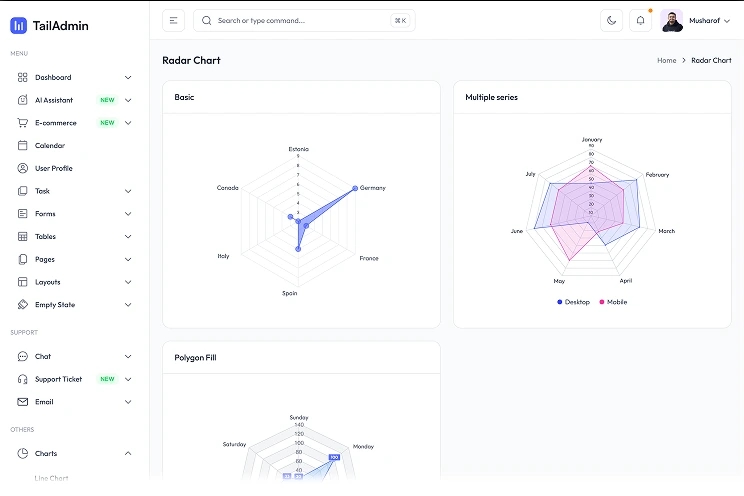This screenshot has height=496, width=744.
Task: Click the Mobile pink legend dot
Action: [x=602, y=302]
